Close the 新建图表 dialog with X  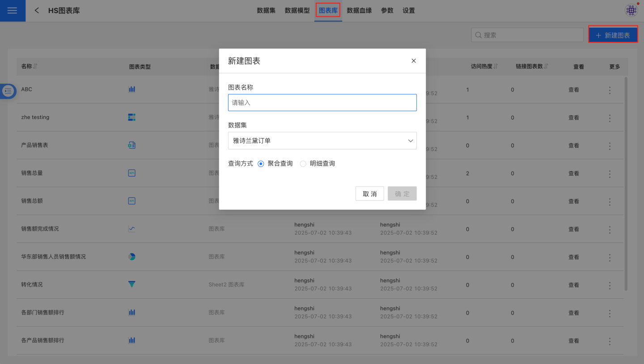(414, 61)
